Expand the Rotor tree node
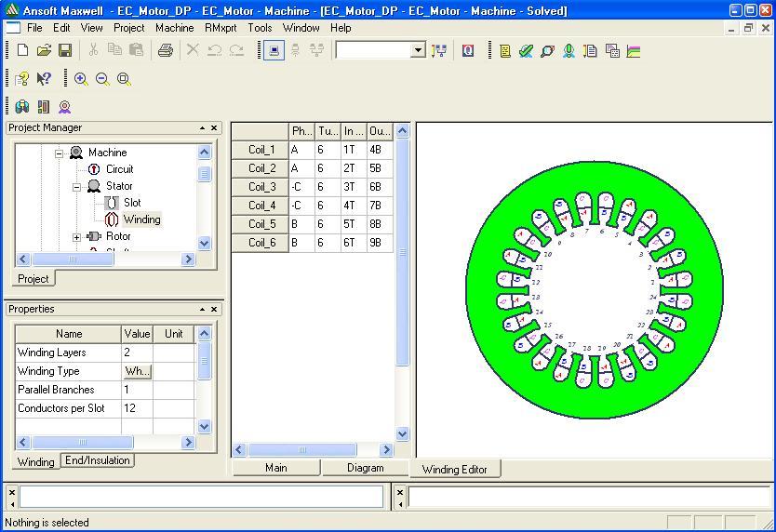This screenshot has height=532, width=776. (76, 237)
